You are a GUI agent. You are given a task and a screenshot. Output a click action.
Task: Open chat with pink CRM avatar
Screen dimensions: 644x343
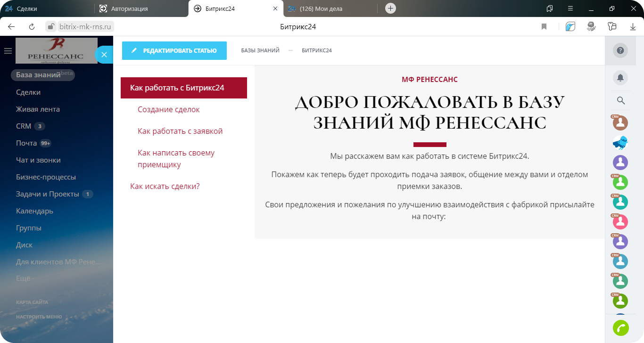pos(620,222)
